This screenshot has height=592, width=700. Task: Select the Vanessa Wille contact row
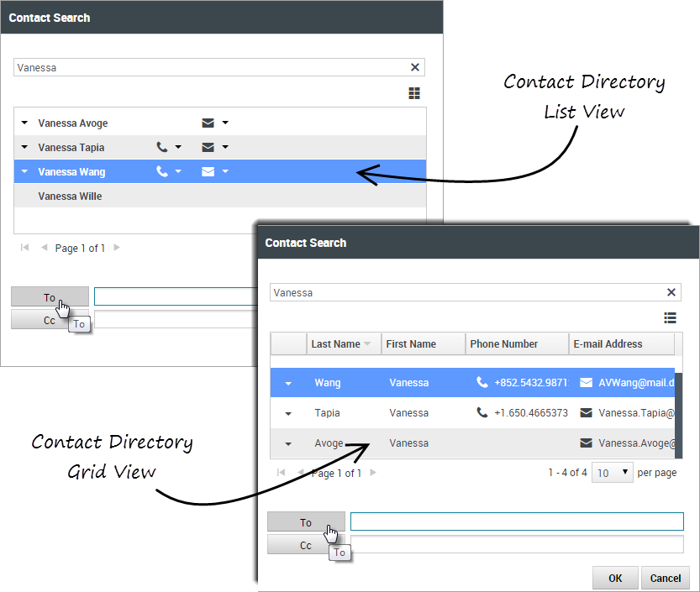pos(70,196)
